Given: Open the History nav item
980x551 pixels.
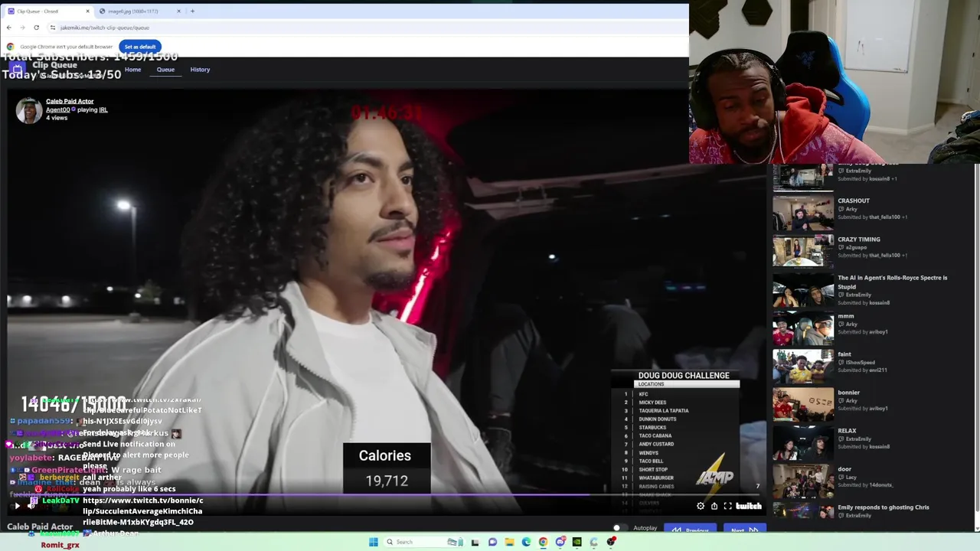Looking at the screenshot, I should point(200,70).
